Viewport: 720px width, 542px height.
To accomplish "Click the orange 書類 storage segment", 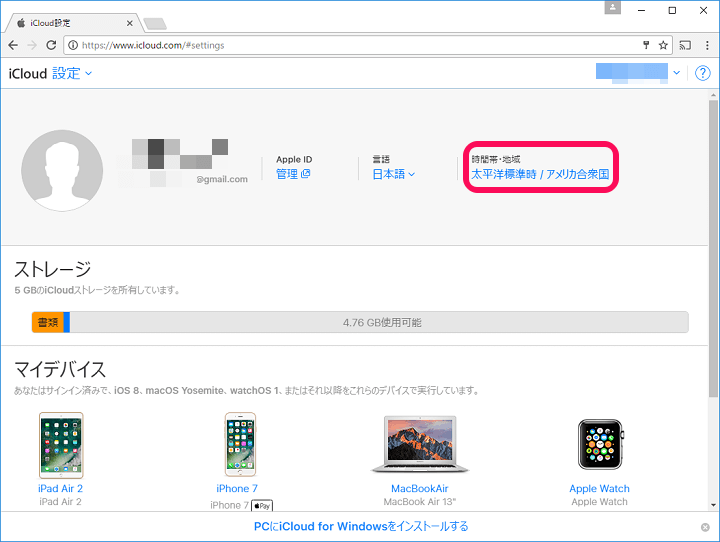I will 48,322.
